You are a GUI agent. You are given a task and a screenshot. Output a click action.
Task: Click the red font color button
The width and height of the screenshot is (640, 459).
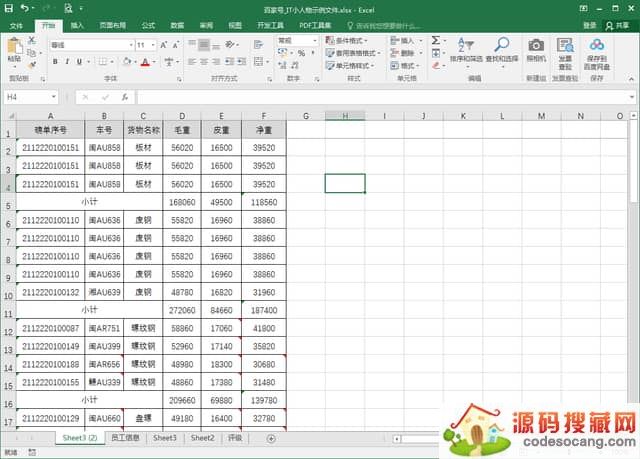click(x=145, y=62)
